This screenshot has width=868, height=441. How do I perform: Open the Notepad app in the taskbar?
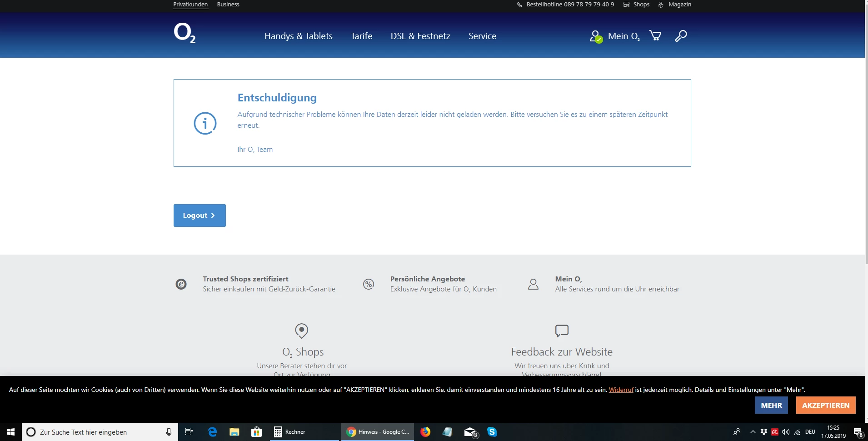(x=448, y=432)
